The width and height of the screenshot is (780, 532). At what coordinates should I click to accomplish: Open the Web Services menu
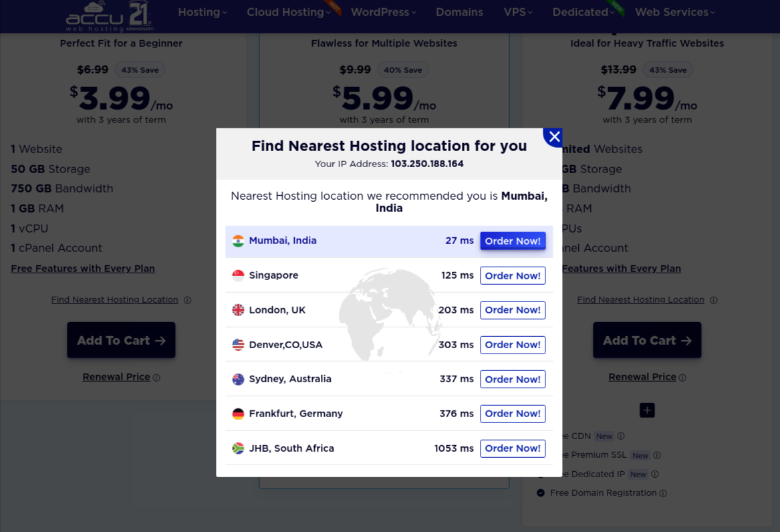(x=674, y=12)
